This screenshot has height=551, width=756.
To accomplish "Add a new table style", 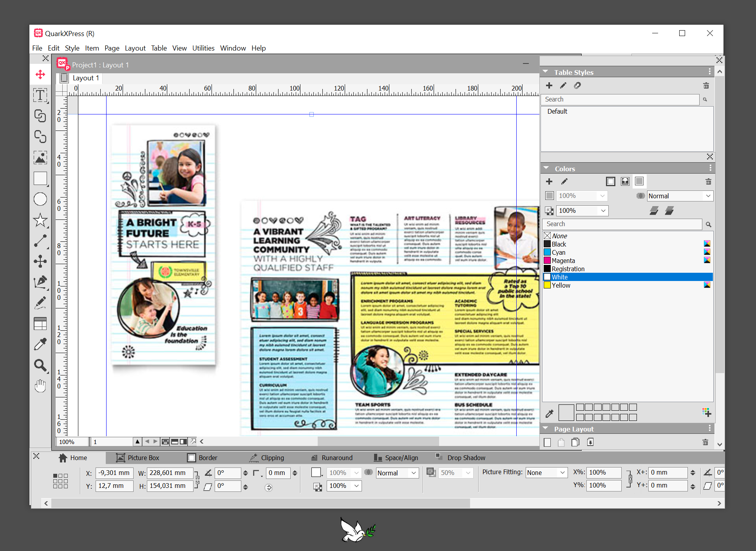I will (x=549, y=85).
